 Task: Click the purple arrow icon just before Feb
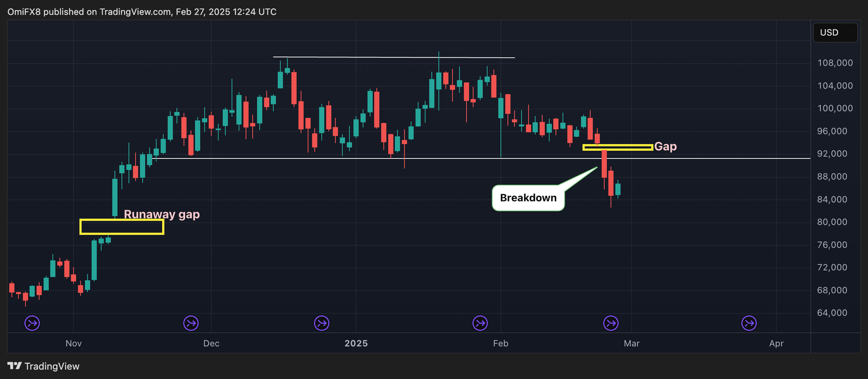click(480, 324)
